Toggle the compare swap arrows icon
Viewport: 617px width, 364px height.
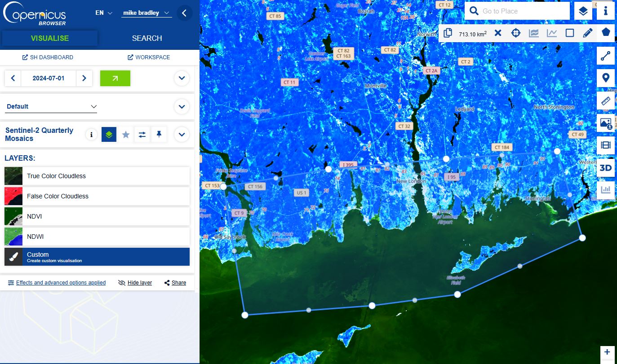pyautogui.click(x=142, y=134)
